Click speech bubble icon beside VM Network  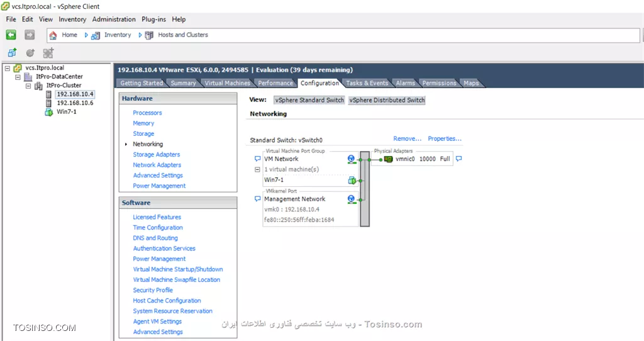pyautogui.click(x=257, y=159)
